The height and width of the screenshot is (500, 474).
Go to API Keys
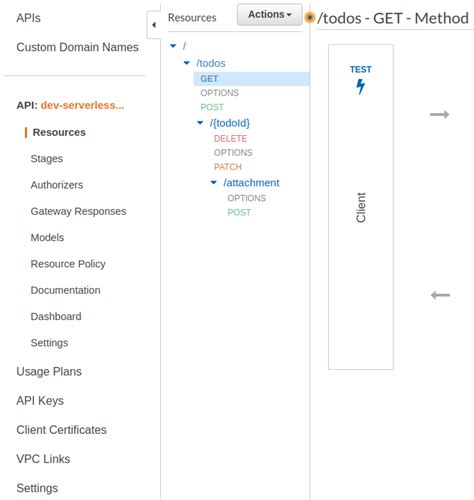click(x=40, y=401)
